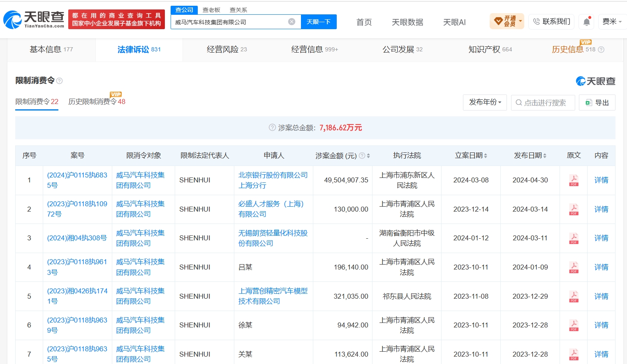Expand the 开通会员 VIP dropdown
627x364 pixels.
click(x=507, y=21)
